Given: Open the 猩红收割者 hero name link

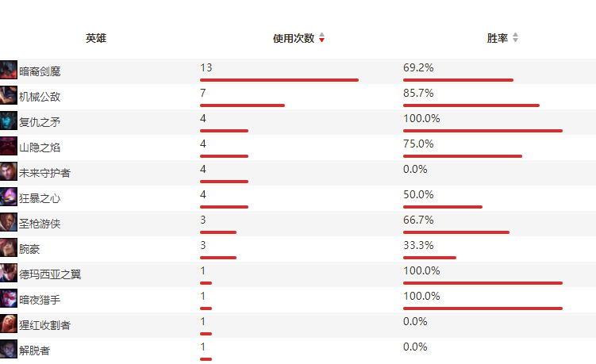Looking at the screenshot, I should coord(45,325).
